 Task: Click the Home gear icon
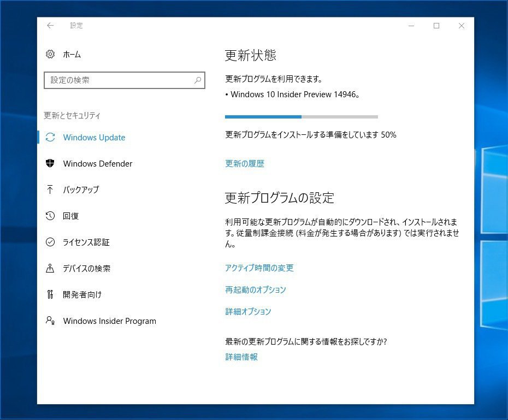pos(50,54)
